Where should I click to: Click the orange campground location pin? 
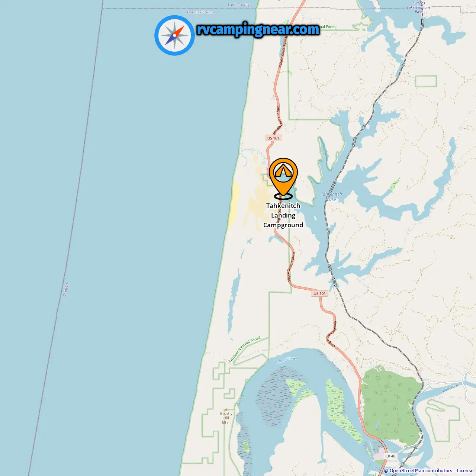coord(283,178)
